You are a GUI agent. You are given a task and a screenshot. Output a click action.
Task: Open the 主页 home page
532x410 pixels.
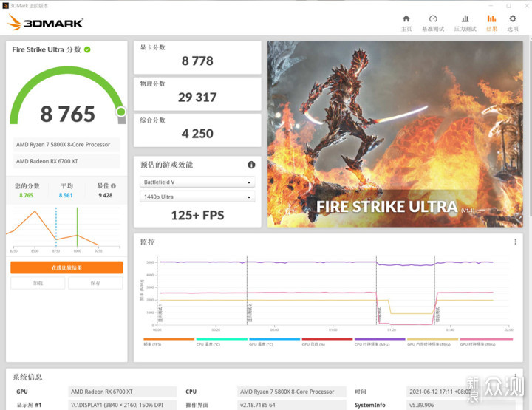pos(406,23)
